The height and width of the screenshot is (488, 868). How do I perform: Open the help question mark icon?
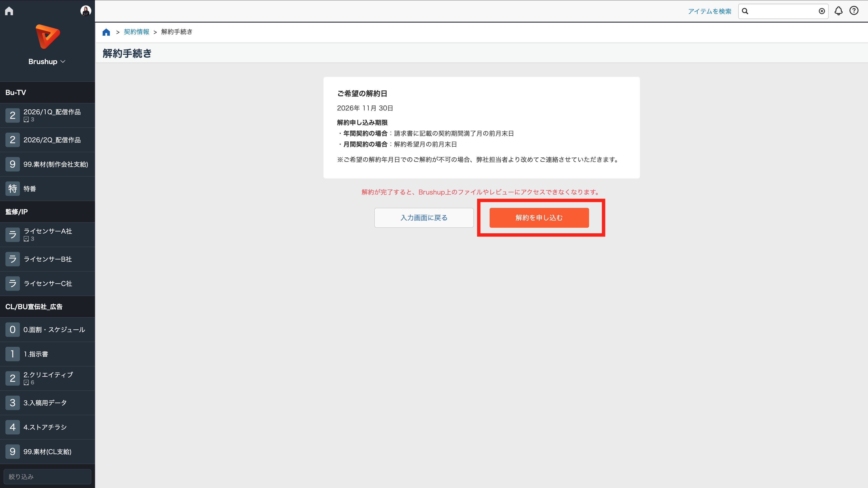tap(854, 11)
